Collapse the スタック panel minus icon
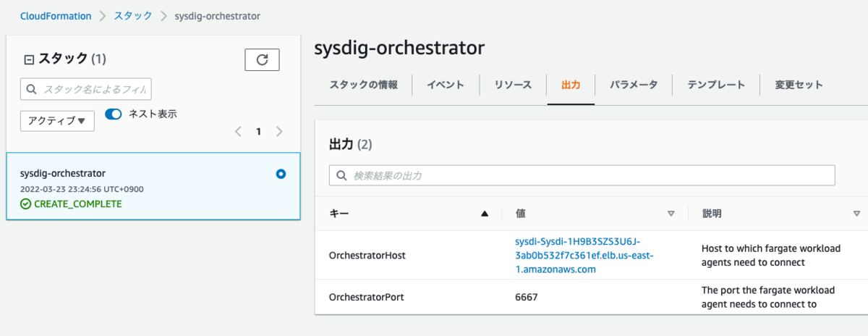 (30, 59)
